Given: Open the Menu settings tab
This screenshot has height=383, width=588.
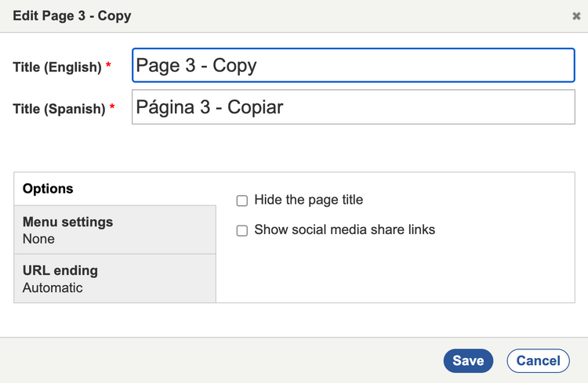Looking at the screenshot, I should pyautogui.click(x=114, y=229).
